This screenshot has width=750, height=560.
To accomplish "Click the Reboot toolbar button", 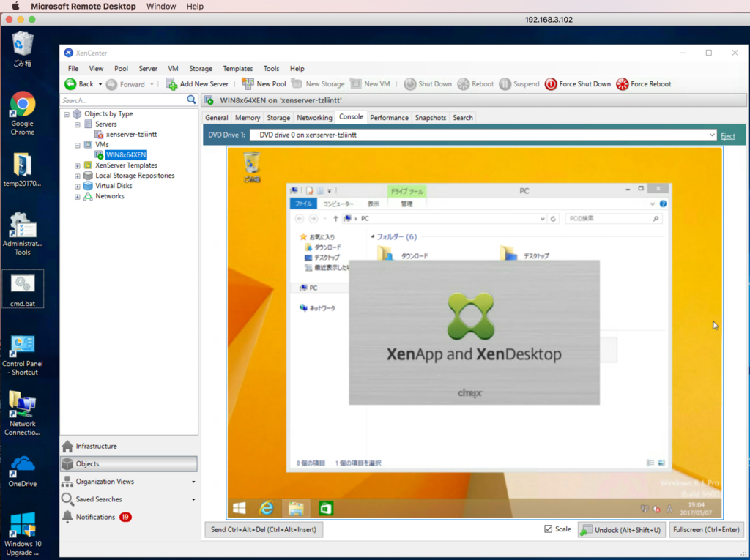I will tap(475, 84).
